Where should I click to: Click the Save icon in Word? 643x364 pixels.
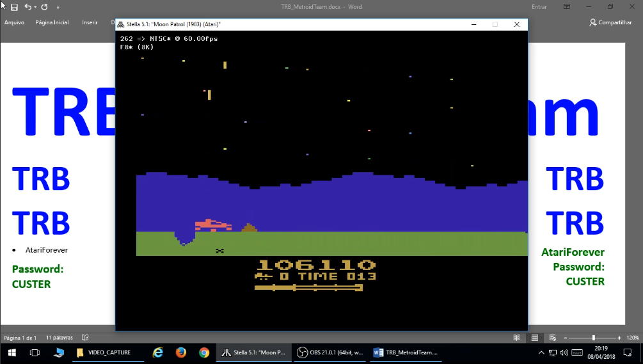point(14,7)
